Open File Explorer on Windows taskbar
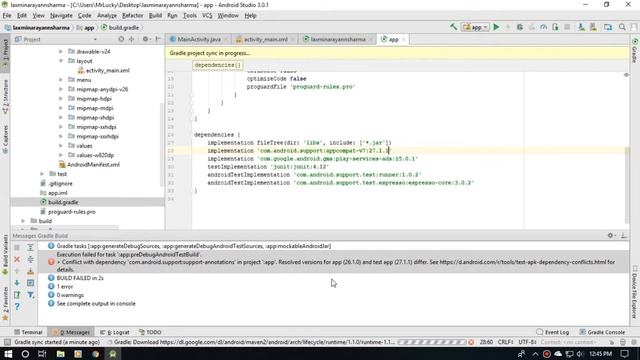The height and width of the screenshot is (360, 640). (60, 353)
